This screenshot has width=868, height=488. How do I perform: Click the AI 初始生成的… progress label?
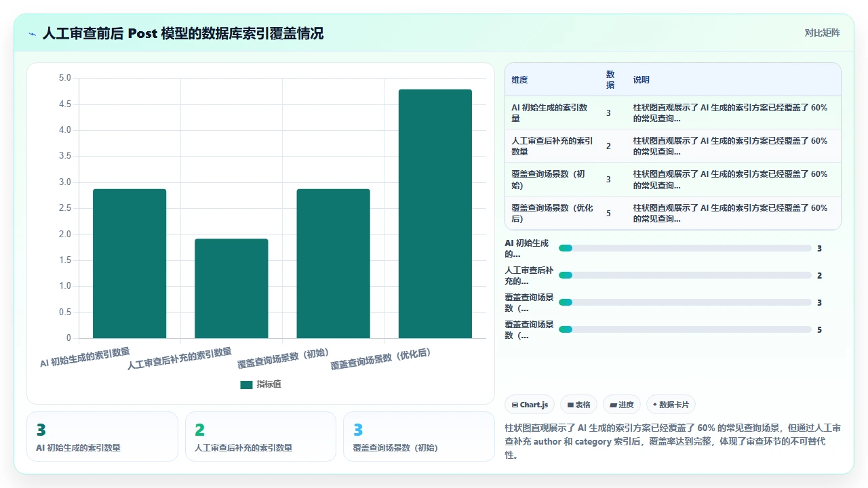[x=528, y=249]
